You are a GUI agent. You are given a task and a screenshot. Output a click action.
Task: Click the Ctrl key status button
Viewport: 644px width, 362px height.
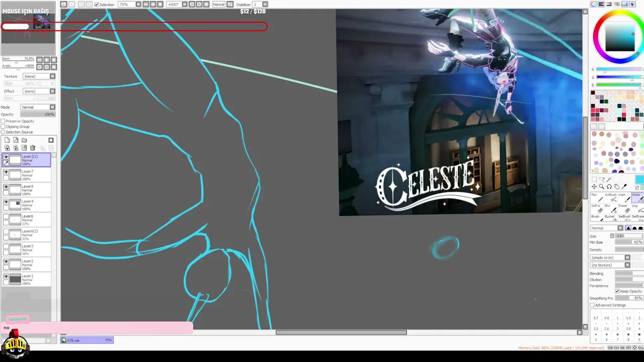[616, 348]
